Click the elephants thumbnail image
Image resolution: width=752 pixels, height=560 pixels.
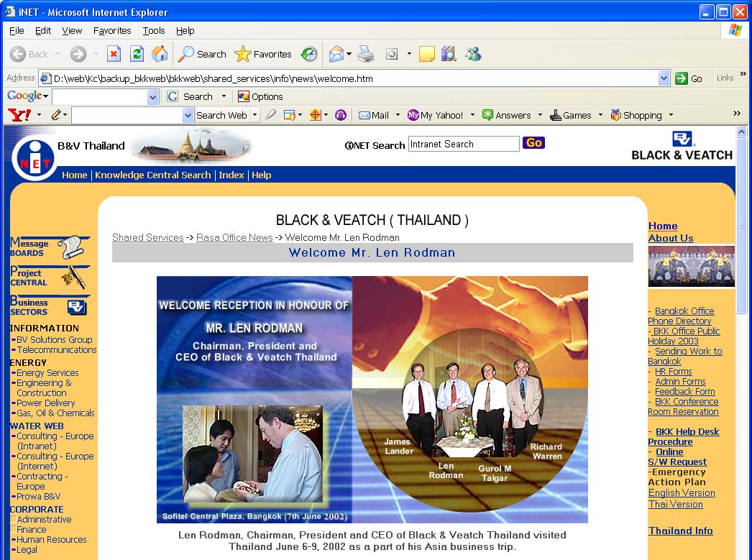pos(691,266)
